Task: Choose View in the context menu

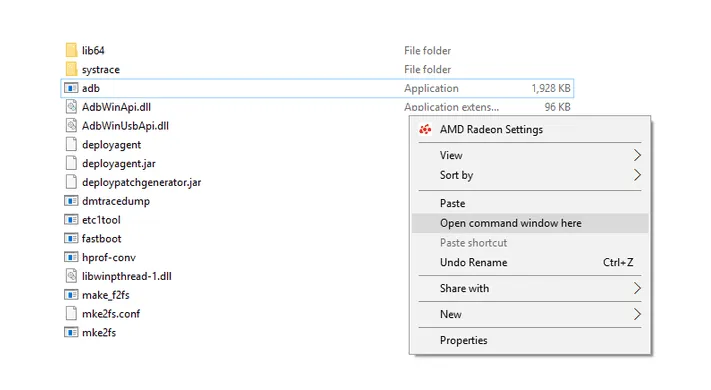Action: point(530,155)
